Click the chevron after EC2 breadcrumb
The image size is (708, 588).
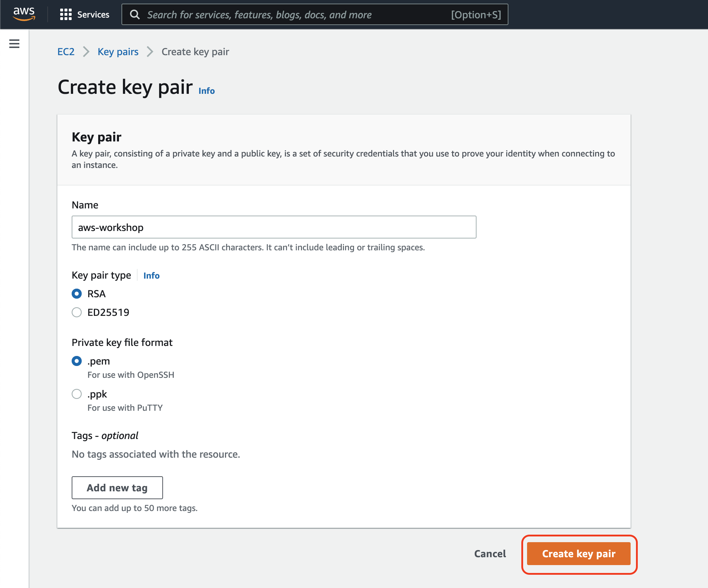tap(86, 52)
